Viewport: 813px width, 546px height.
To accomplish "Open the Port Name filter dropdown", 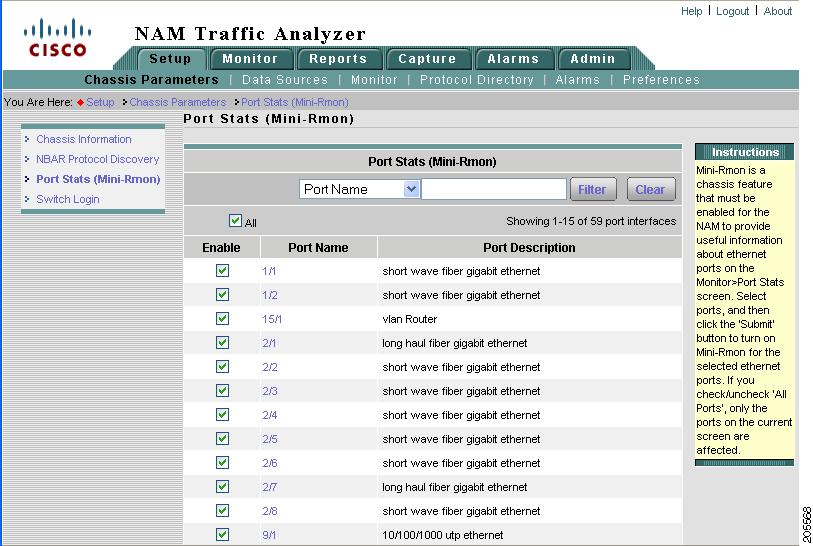I will pos(359,189).
